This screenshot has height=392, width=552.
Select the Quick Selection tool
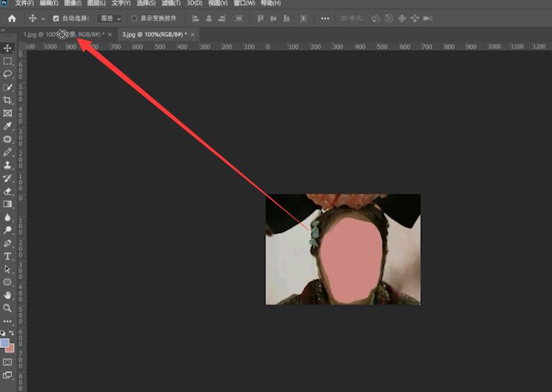(8, 87)
